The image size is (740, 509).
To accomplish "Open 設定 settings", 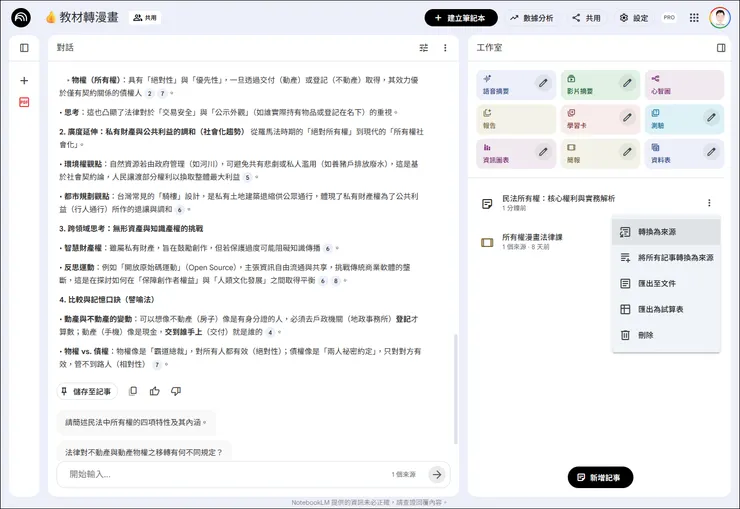I will point(634,18).
